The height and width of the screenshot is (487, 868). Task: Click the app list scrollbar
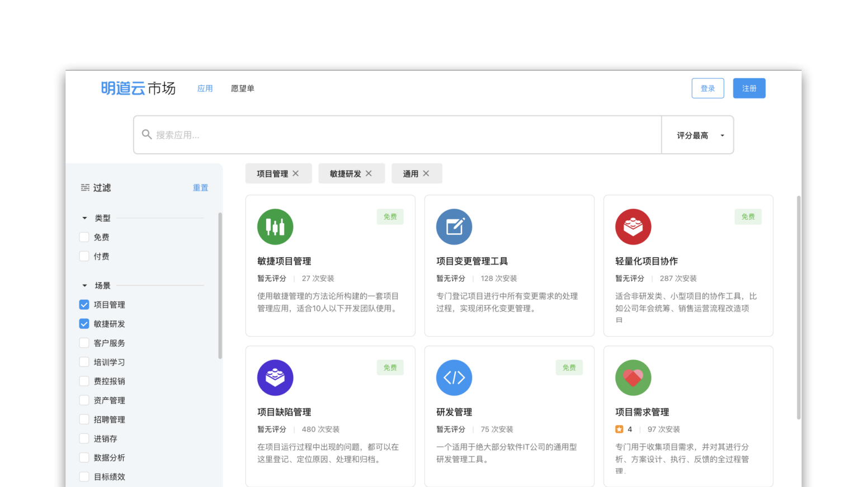point(799,308)
